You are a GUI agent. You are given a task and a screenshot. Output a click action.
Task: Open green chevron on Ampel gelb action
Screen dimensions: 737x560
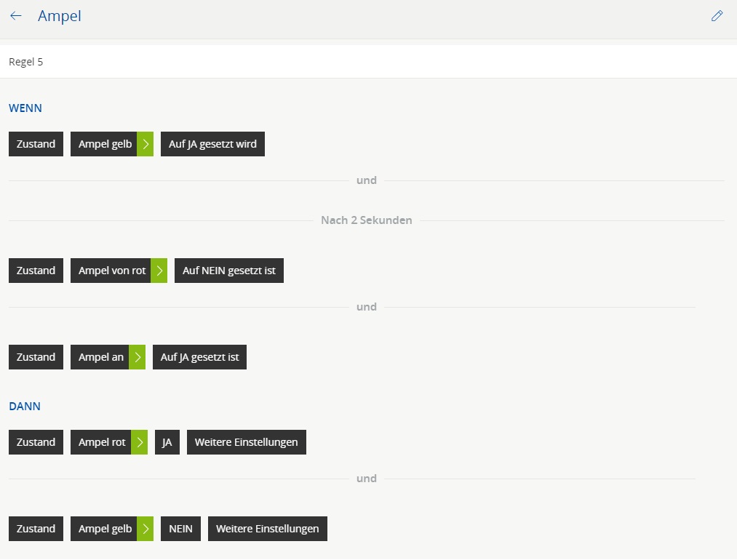click(x=146, y=529)
